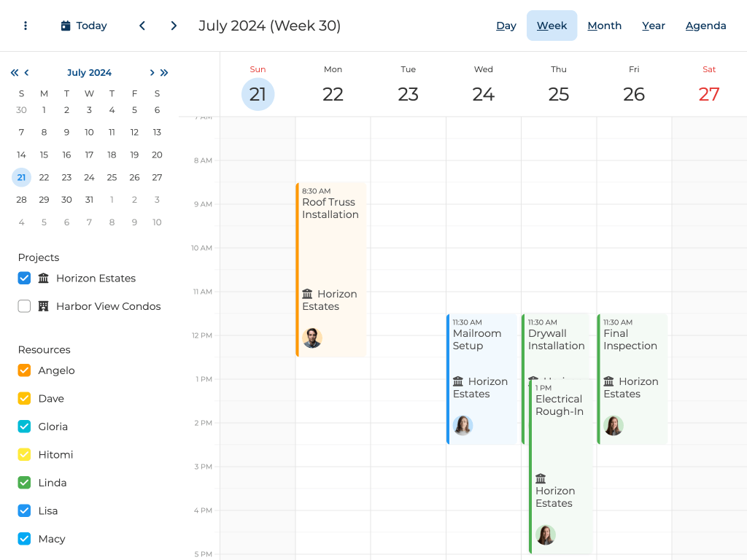The image size is (747, 560).
Task: Enable the Harbor View Condos checkbox
Action: pos(24,306)
